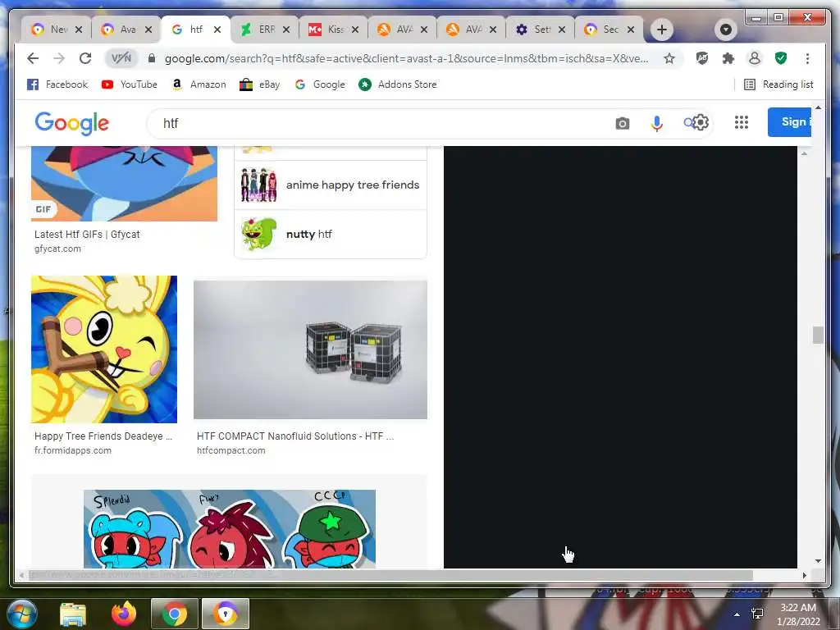Screen dimensions: 840x630
Task: Open the Google bookmark
Action: click(321, 84)
